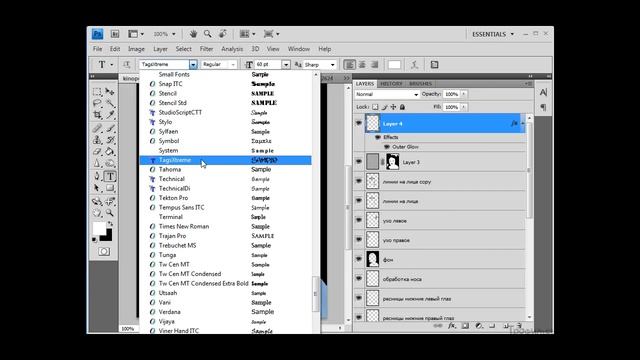Open the Character and Paragraph panels toggle
Viewport: 640px width, 360px height.
pos(434,64)
